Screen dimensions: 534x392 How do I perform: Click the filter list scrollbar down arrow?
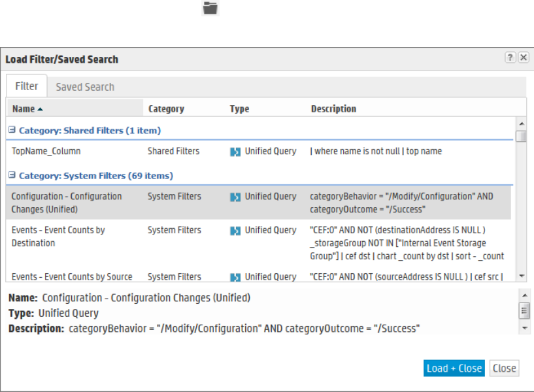pyautogui.click(x=521, y=276)
